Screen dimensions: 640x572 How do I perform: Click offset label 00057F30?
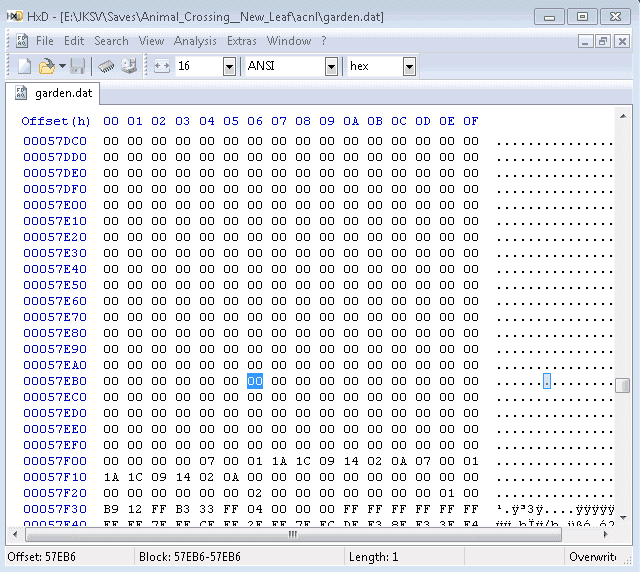coord(55,510)
